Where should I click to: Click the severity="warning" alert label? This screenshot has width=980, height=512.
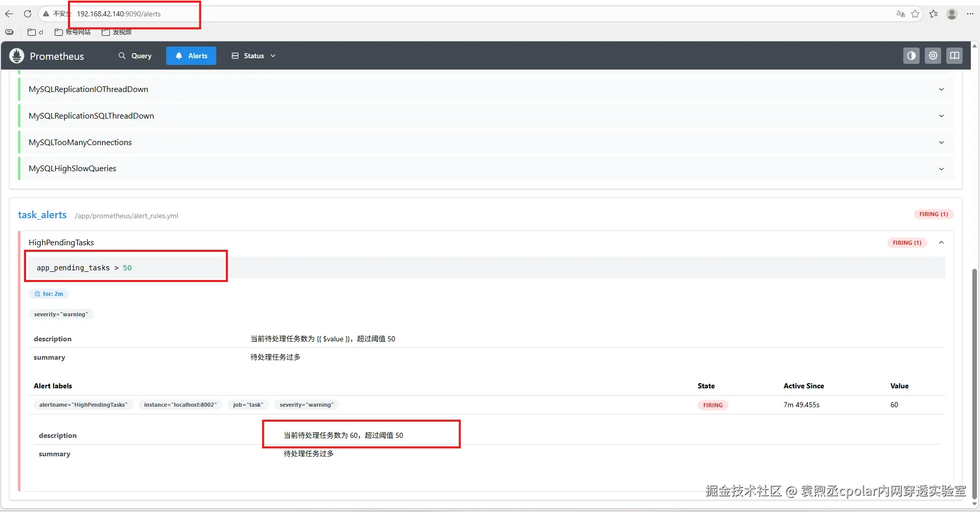point(307,405)
